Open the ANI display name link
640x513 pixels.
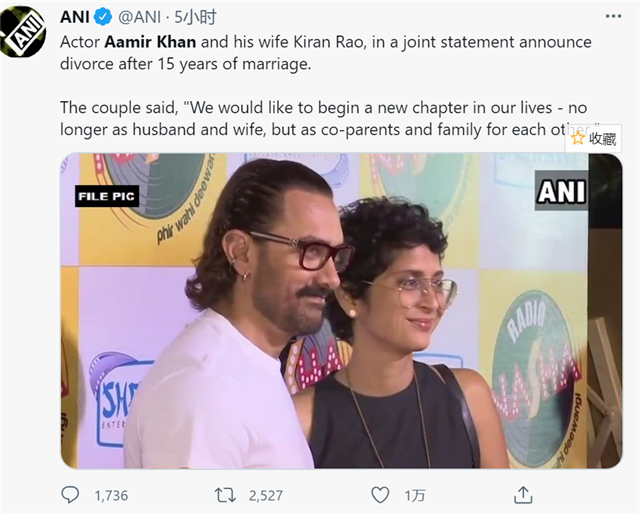tap(75, 17)
